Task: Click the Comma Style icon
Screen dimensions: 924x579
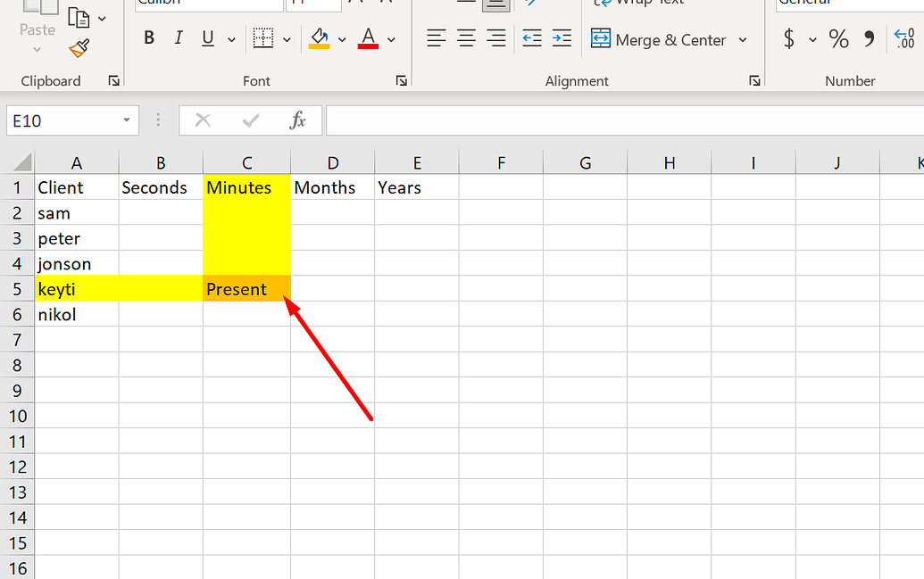Action: pyautogui.click(x=869, y=39)
